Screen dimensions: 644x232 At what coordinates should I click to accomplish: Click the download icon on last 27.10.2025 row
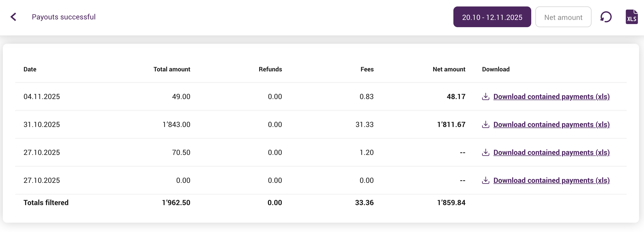coord(486,180)
